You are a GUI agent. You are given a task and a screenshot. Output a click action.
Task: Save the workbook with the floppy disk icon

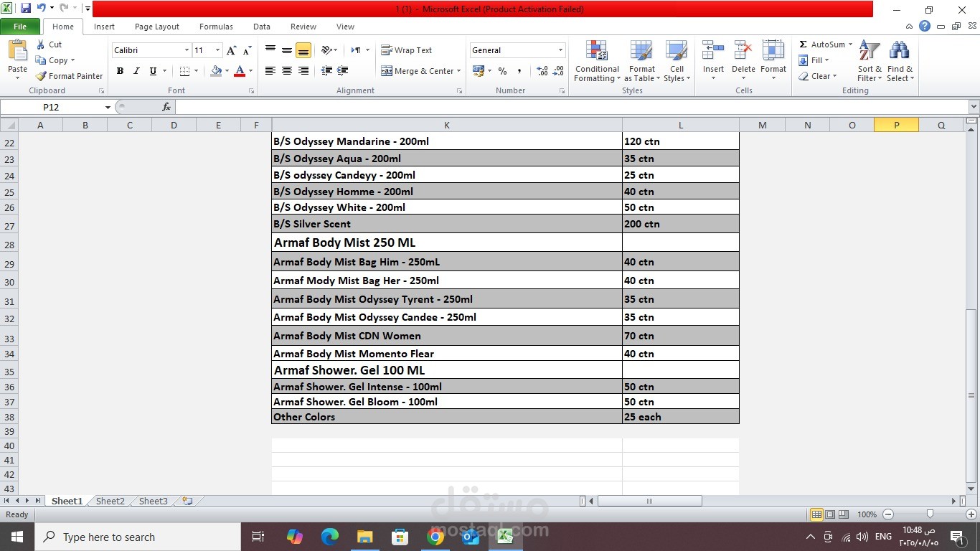26,9
